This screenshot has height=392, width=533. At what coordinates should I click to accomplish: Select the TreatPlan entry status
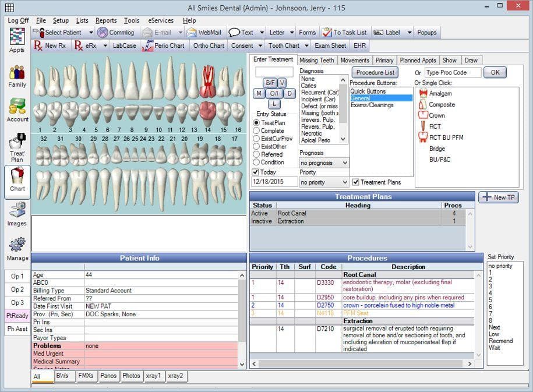256,123
